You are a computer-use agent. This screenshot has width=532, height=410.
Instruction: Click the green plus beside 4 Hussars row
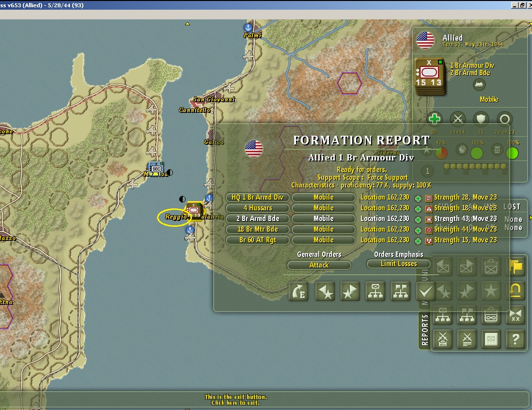tap(418, 209)
